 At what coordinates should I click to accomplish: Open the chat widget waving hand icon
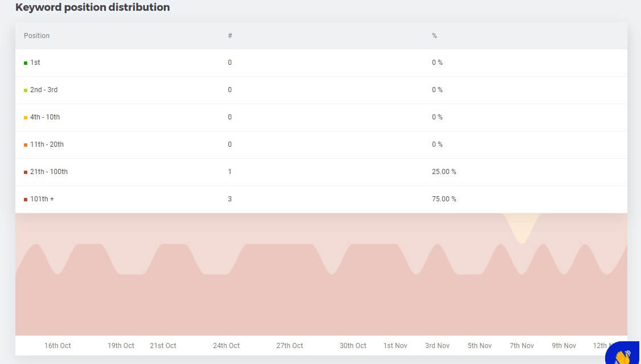point(624,356)
